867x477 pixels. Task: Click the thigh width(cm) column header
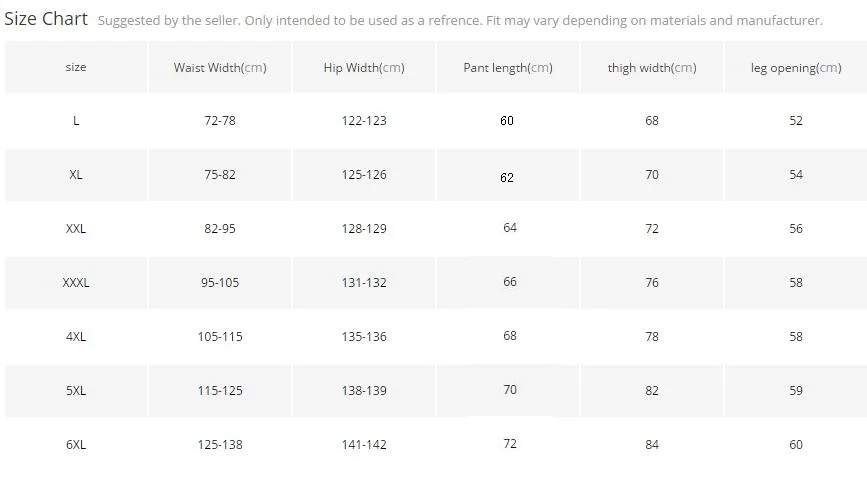[x=652, y=67]
